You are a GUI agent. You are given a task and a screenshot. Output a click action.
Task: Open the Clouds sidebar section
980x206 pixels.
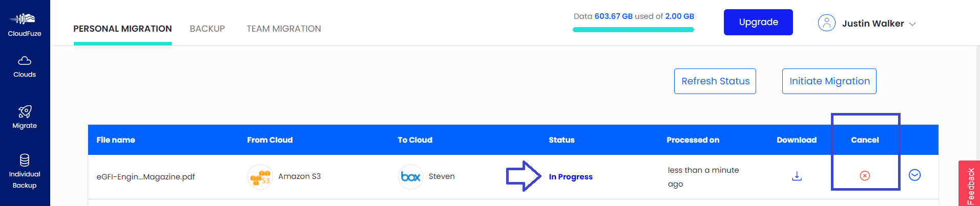coord(25,66)
